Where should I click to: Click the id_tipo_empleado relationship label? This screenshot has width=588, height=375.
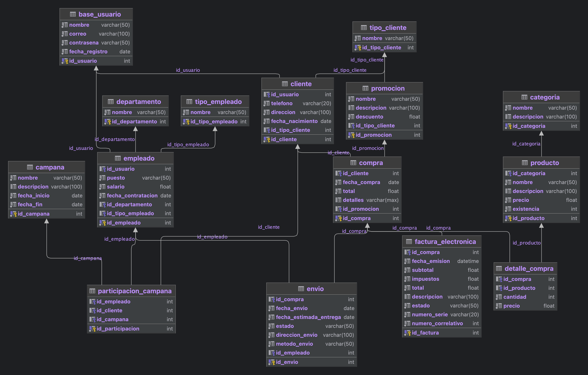(x=188, y=144)
